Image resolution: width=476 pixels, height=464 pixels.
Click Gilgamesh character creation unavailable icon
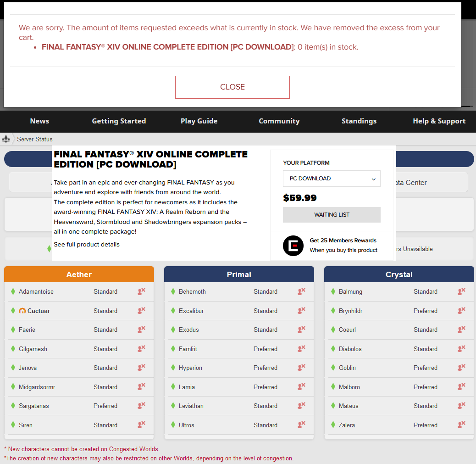[x=141, y=348]
